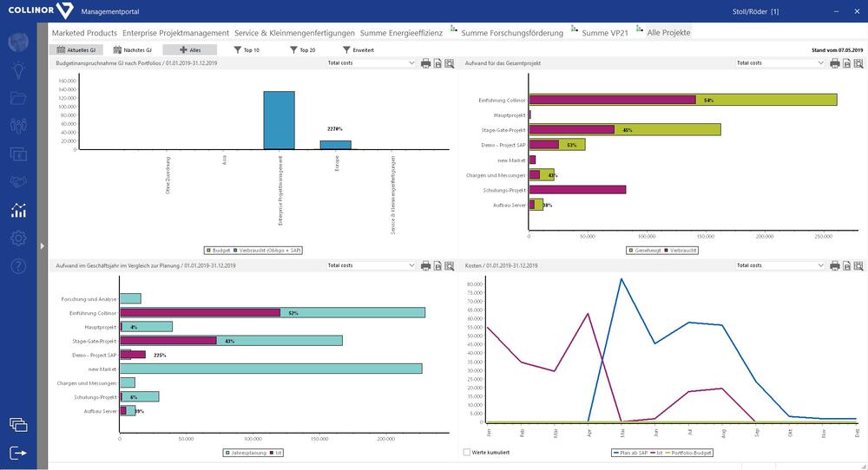This screenshot has height=470, width=868.
Task: Open Total costs dropdown in Kosten panel
Action: click(779, 265)
